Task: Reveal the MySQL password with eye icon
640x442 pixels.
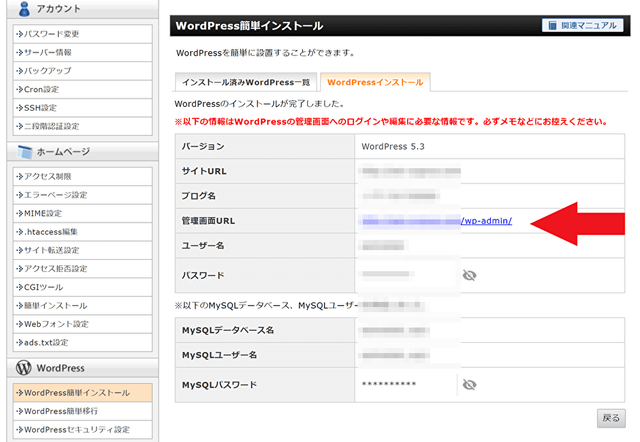Action: tap(469, 384)
